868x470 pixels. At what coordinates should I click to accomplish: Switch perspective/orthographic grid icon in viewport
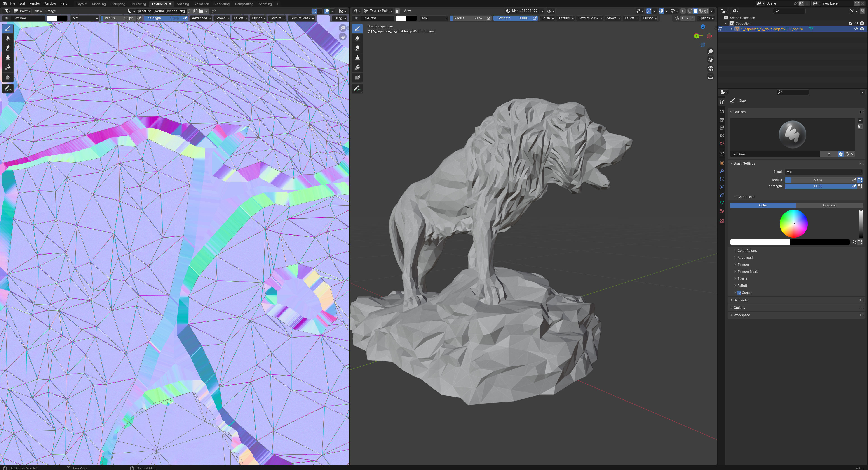coord(710,77)
